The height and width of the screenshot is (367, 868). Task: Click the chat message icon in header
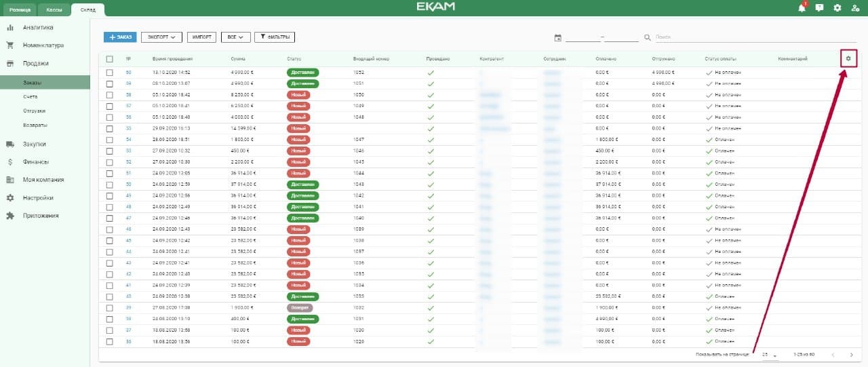819,8
